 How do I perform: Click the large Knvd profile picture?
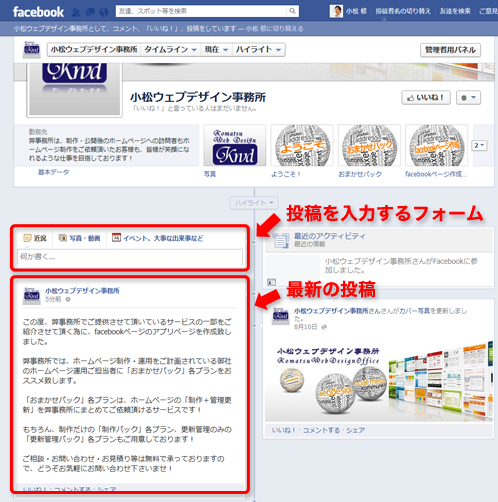[74, 89]
